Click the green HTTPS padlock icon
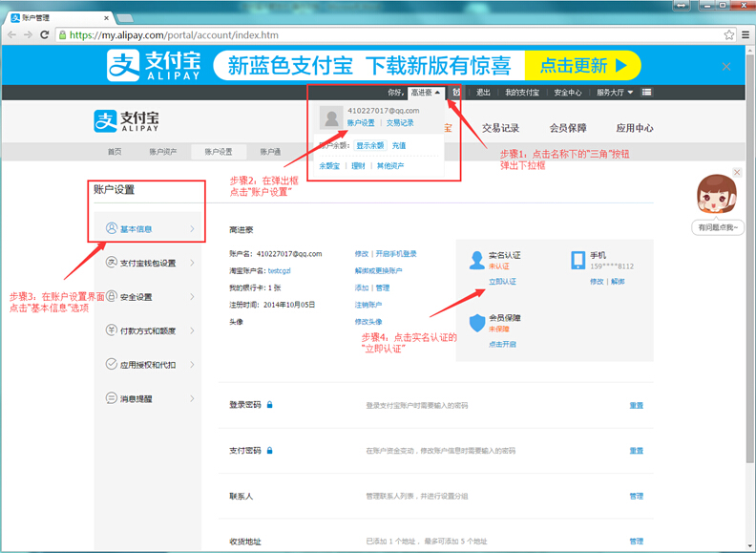Screen dimensions: 756x553 [62, 34]
